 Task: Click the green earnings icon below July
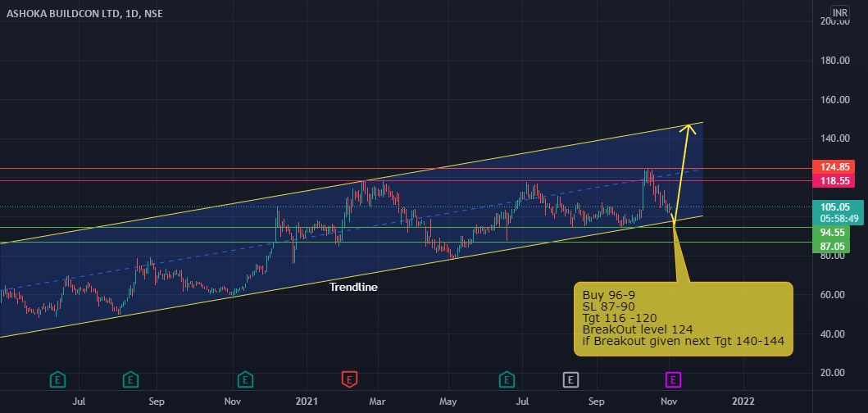pyautogui.click(x=57, y=379)
